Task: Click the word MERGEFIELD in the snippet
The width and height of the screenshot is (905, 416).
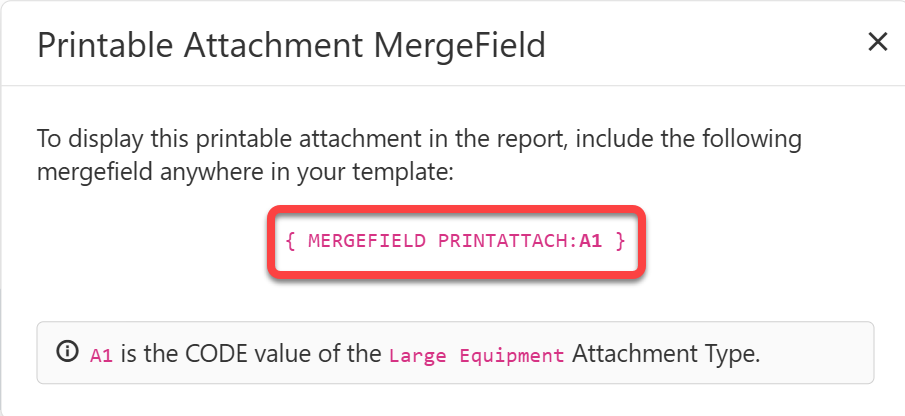Action: tap(368, 241)
